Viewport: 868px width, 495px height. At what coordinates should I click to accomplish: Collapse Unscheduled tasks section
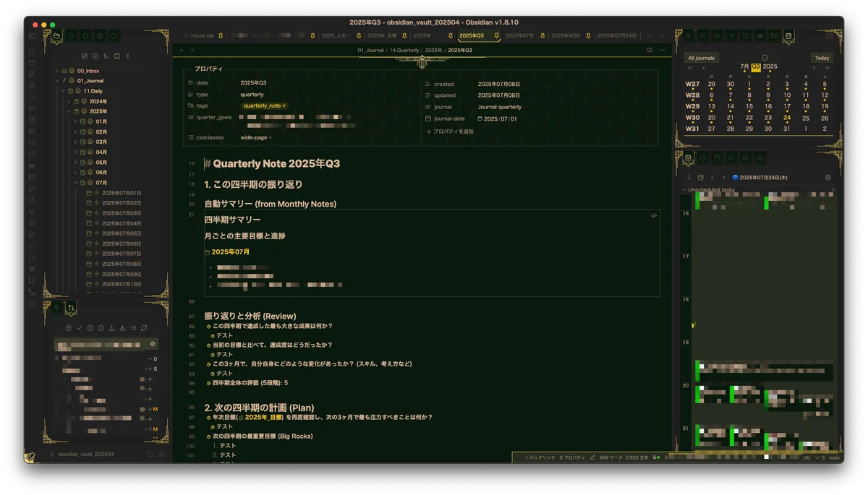pos(684,190)
